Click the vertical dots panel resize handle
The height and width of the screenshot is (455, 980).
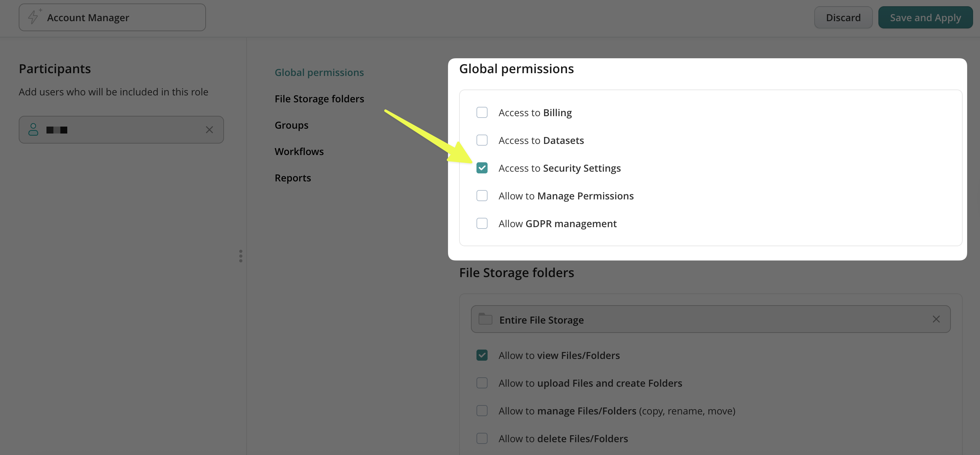(x=240, y=256)
